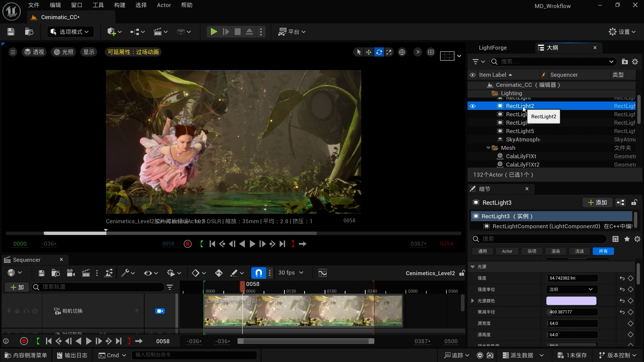
Task: Collapse the Mesh folder in the outliner
Action: [x=489, y=147]
